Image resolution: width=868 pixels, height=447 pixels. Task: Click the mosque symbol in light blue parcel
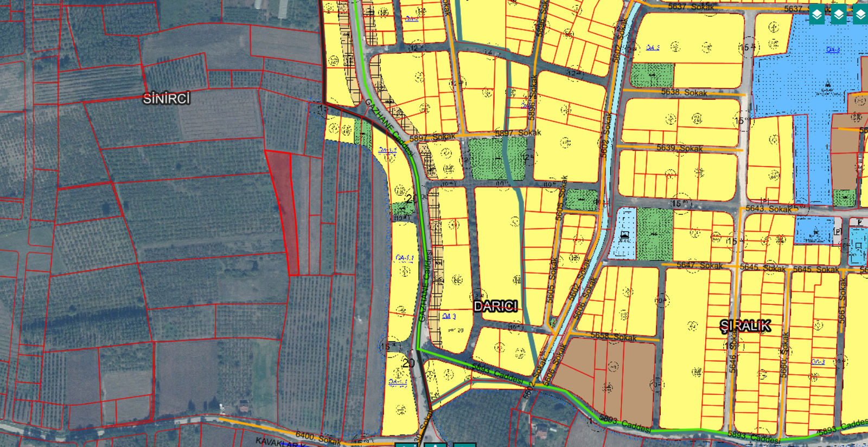click(624, 235)
